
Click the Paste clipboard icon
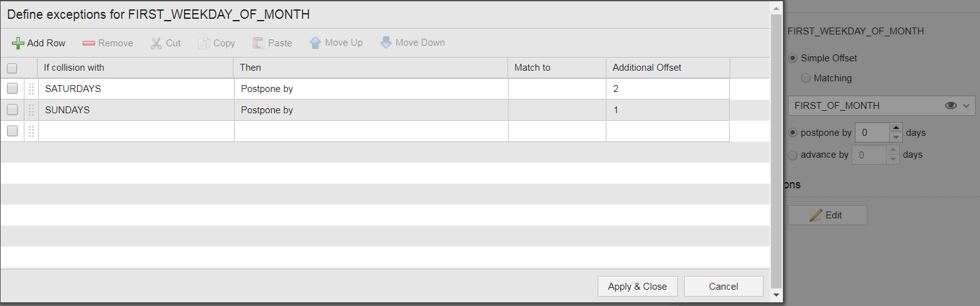(x=258, y=43)
